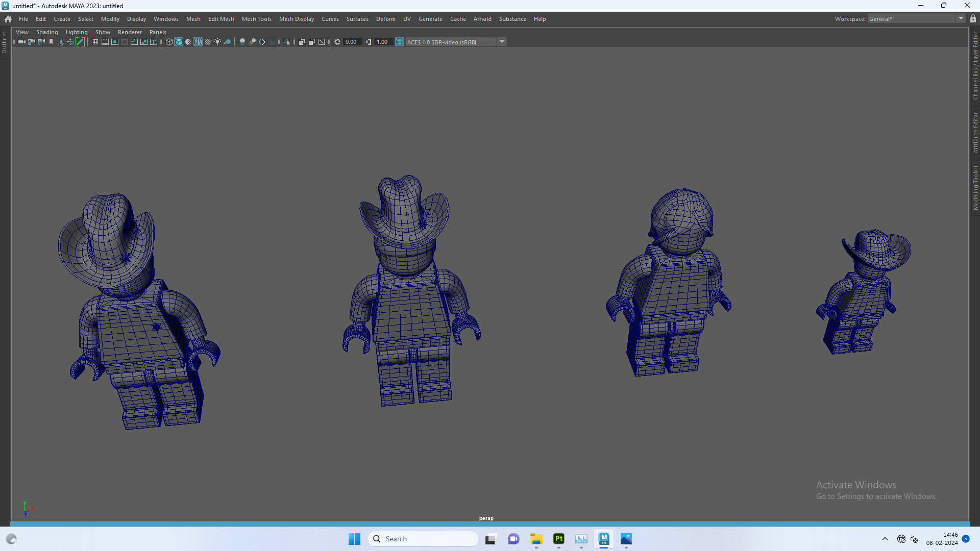Enable Textured display icon
The height and width of the screenshot is (551, 980).
[x=208, y=42]
